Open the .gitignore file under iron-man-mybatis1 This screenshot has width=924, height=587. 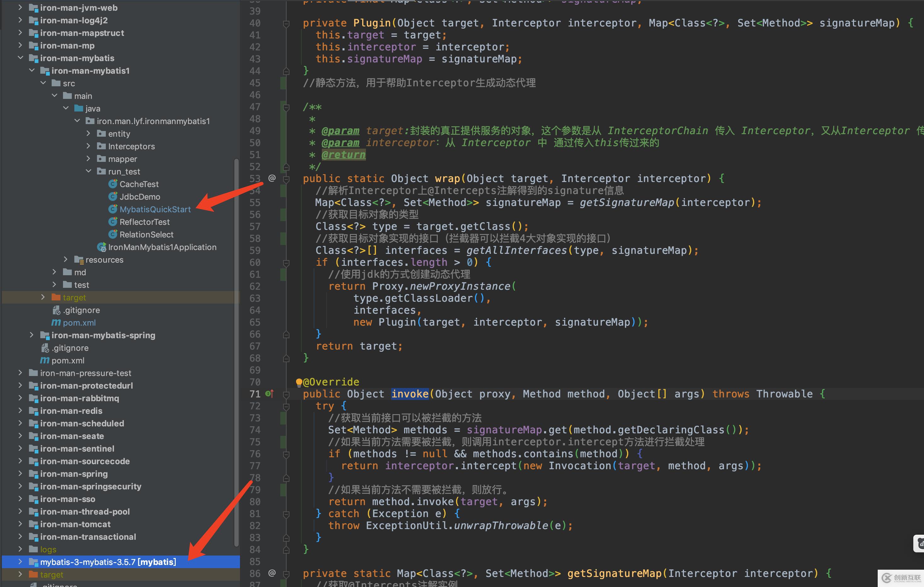point(81,310)
